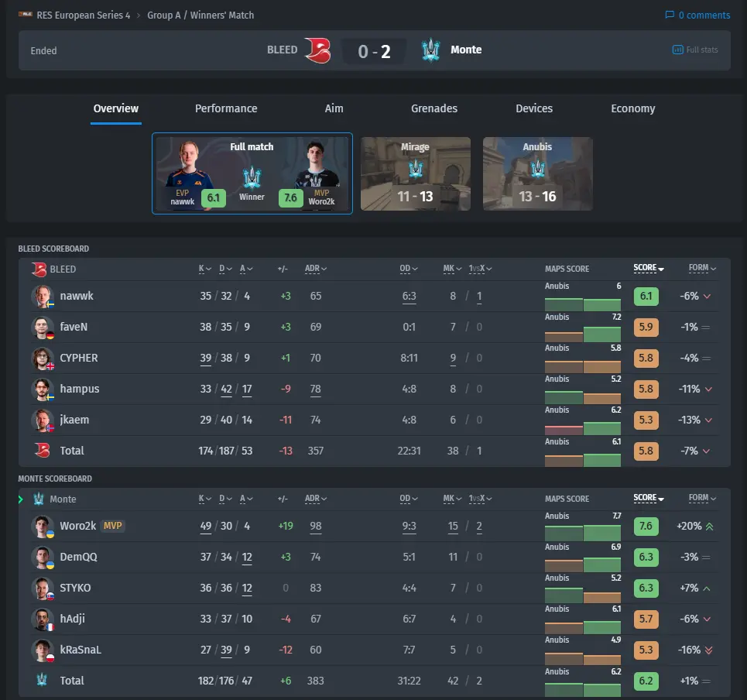The image size is (747, 700).
Task: Sort BLEED scoreboard by MK column
Action: pyautogui.click(x=452, y=269)
